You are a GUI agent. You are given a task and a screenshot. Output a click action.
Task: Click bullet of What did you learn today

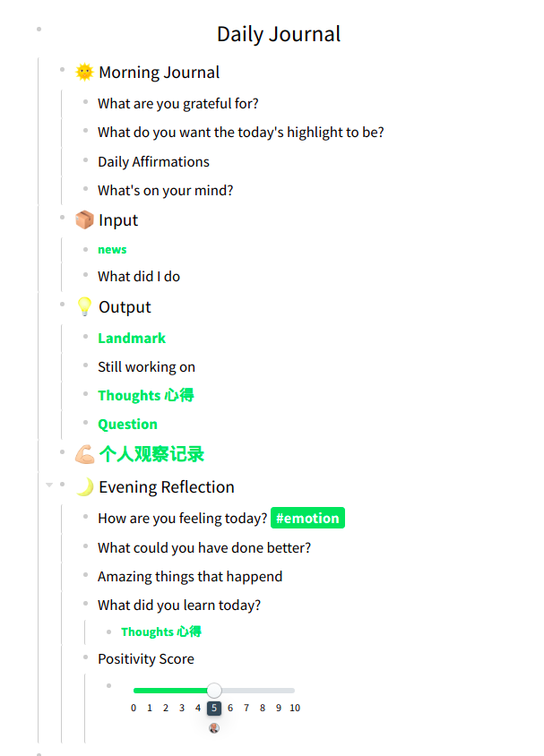[x=85, y=604]
